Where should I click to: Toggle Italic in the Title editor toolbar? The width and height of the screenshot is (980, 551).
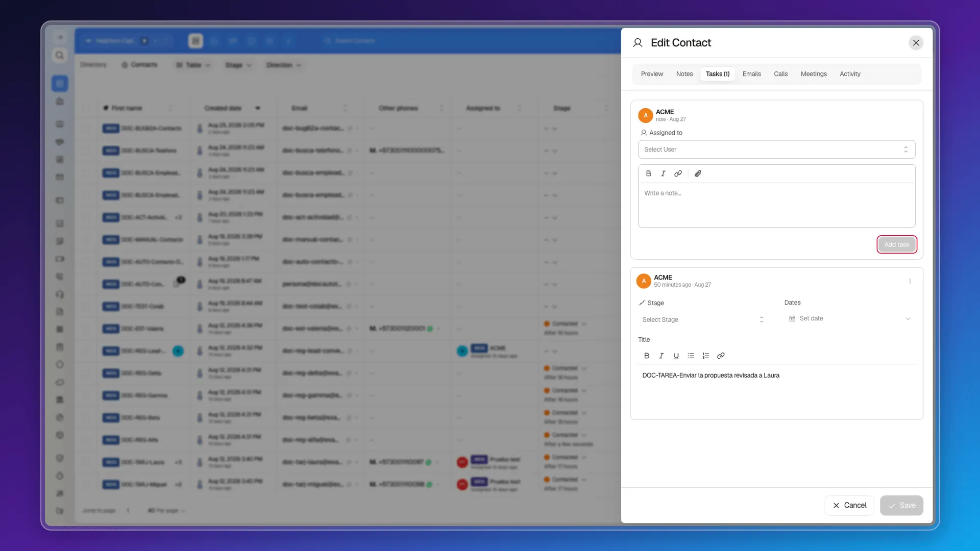661,356
